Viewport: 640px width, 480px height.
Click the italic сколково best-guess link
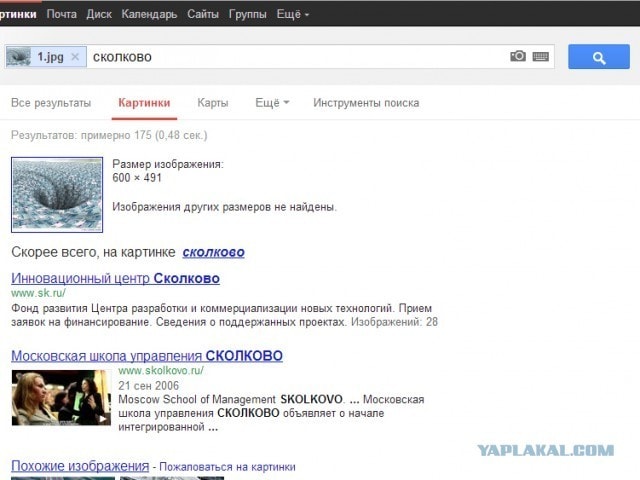tap(213, 252)
